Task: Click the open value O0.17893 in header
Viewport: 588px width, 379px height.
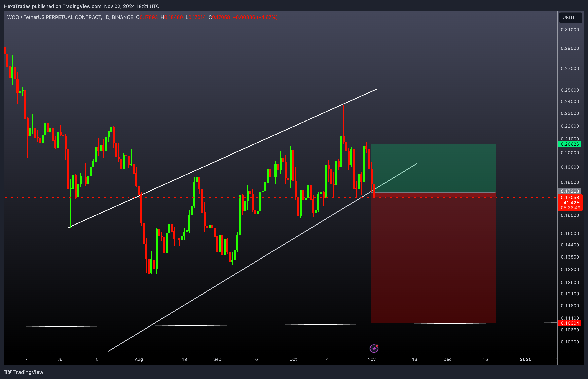Action: point(147,17)
